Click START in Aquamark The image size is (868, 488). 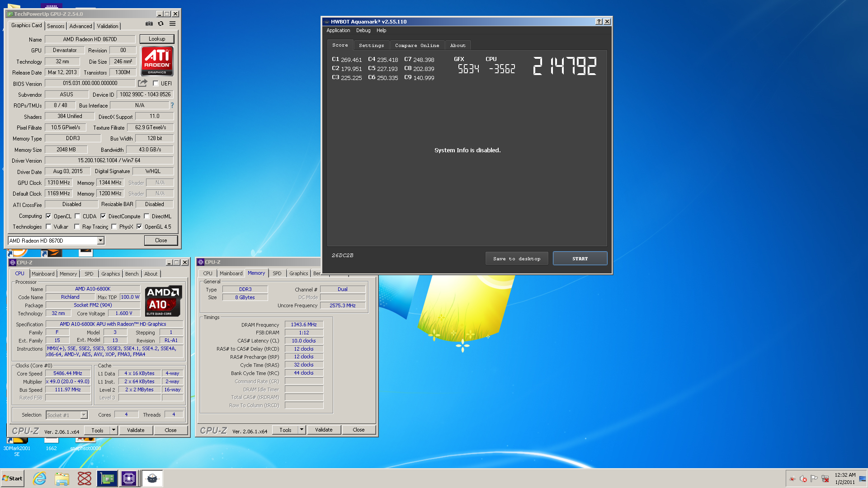tap(580, 258)
